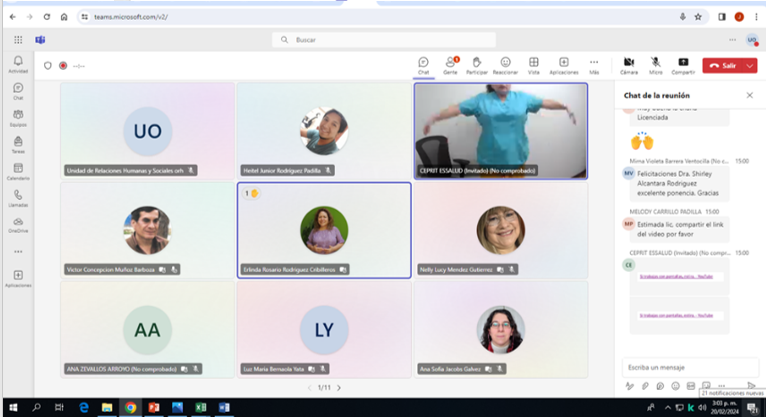Bookmark the page with star icon

[x=698, y=17]
